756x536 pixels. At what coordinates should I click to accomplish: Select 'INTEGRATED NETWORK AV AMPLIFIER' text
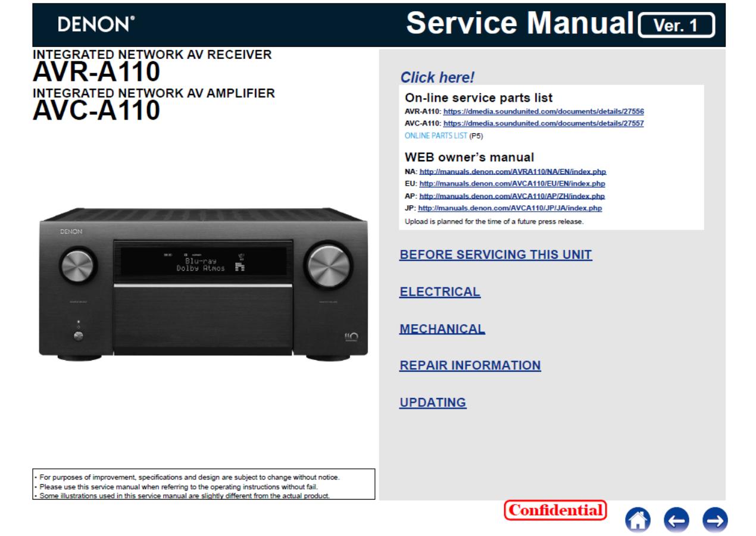point(154,93)
